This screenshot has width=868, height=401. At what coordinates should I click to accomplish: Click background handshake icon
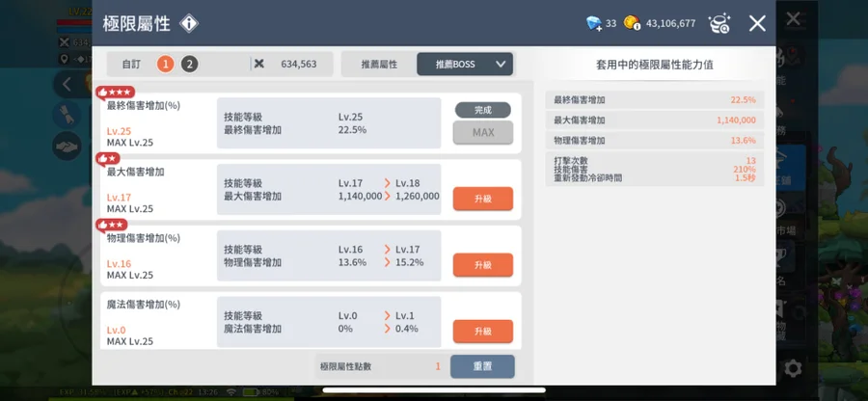pyautogui.click(x=67, y=146)
